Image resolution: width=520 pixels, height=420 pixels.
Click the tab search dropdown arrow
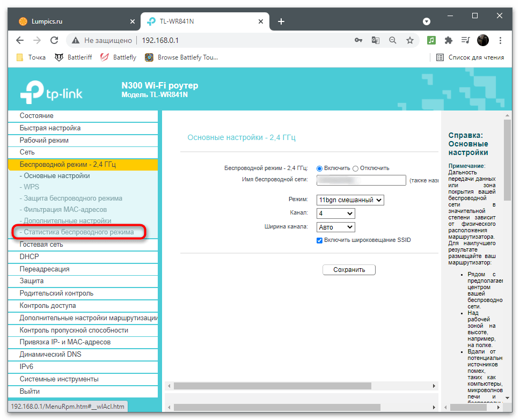click(427, 21)
